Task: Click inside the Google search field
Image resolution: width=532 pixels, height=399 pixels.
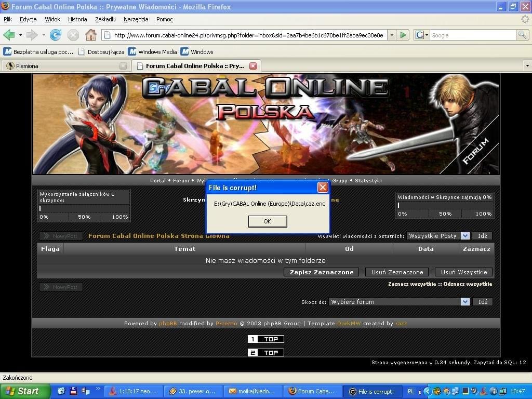Action: pyautogui.click(x=473, y=35)
